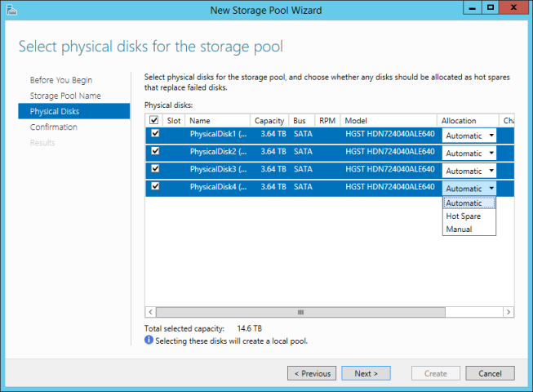Click the Next button
Viewport: 533px width, 392px height.
click(366, 373)
